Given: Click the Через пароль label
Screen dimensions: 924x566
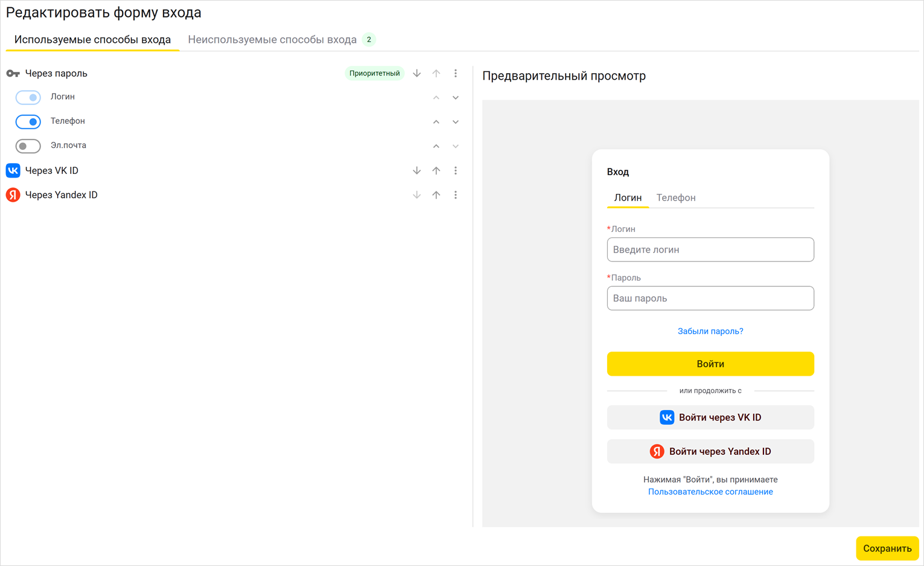Looking at the screenshot, I should [x=56, y=73].
